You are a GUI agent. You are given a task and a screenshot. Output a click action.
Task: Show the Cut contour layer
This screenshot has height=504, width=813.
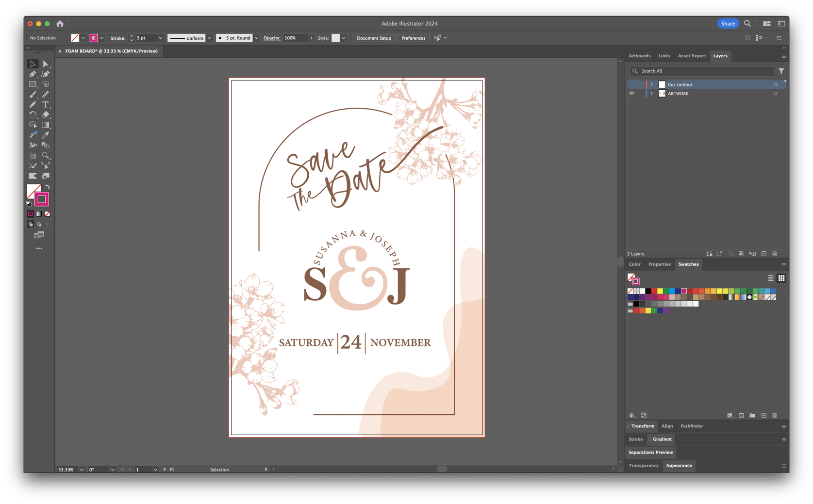(631, 84)
